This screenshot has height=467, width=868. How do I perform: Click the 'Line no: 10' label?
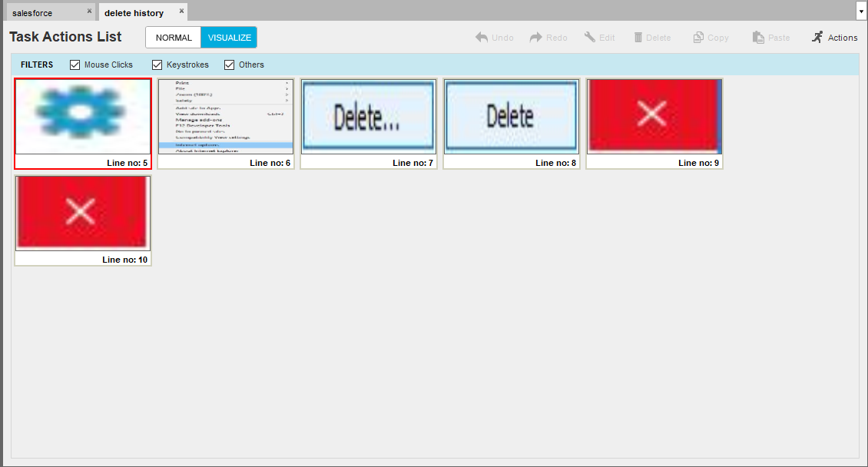(x=125, y=260)
